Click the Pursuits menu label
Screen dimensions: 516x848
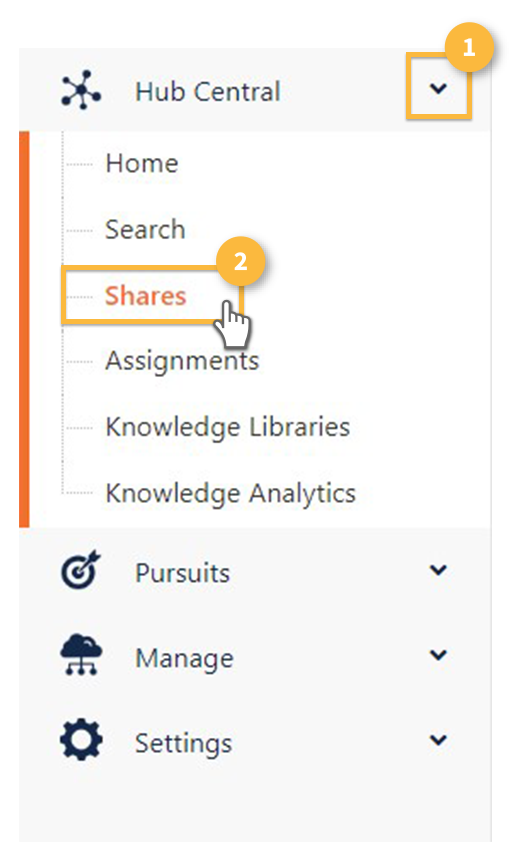pyautogui.click(x=182, y=573)
